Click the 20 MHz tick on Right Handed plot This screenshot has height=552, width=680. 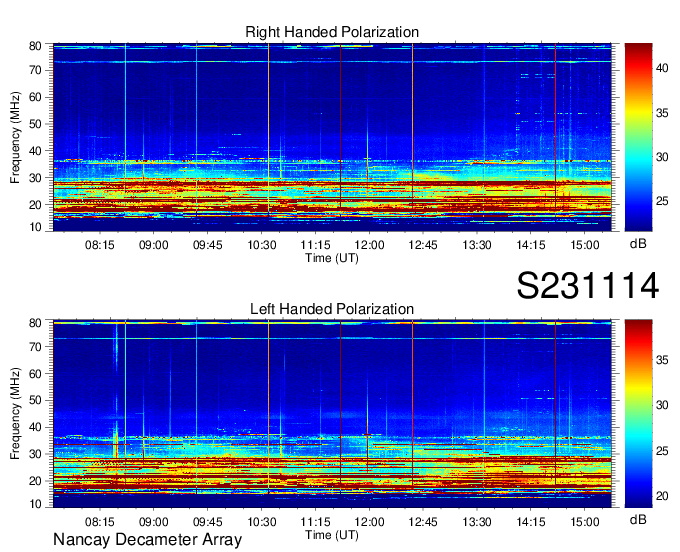tap(35, 205)
